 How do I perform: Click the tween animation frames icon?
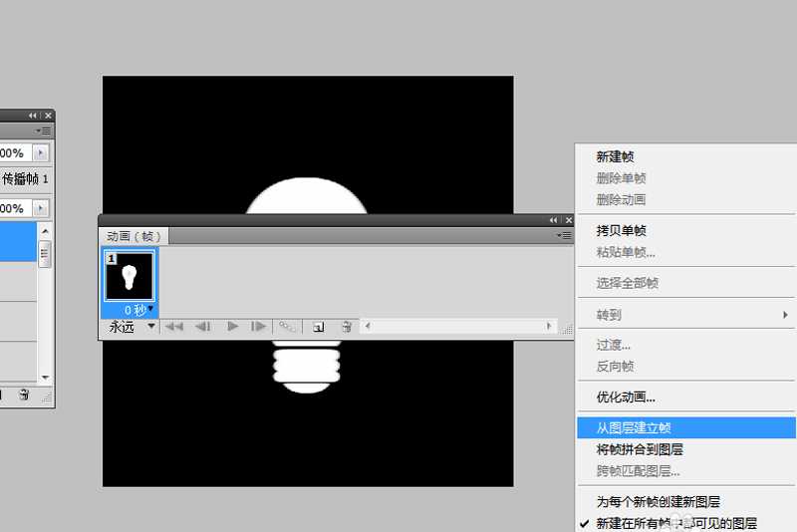[287, 326]
